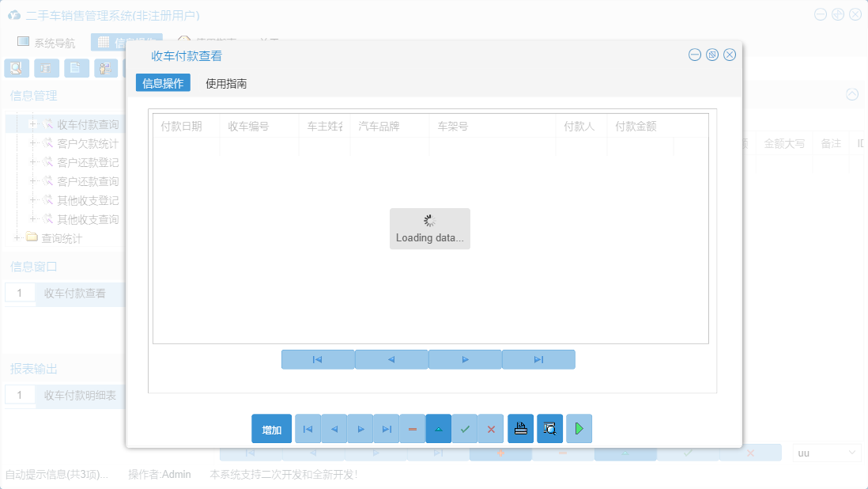Open print preview from the dialog toolbar

pyautogui.click(x=549, y=428)
